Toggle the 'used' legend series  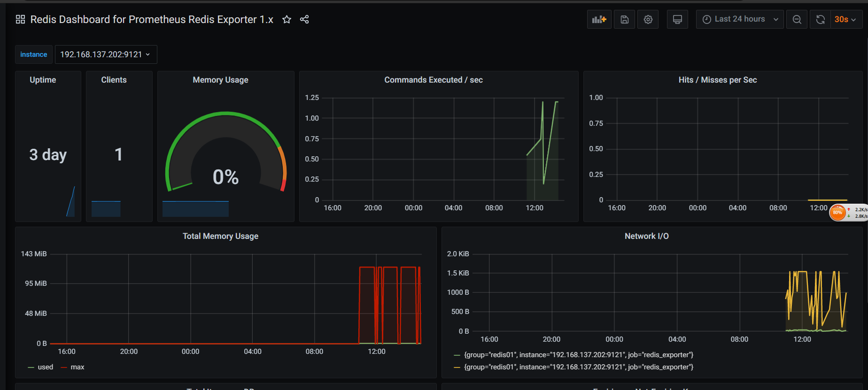[x=46, y=367]
